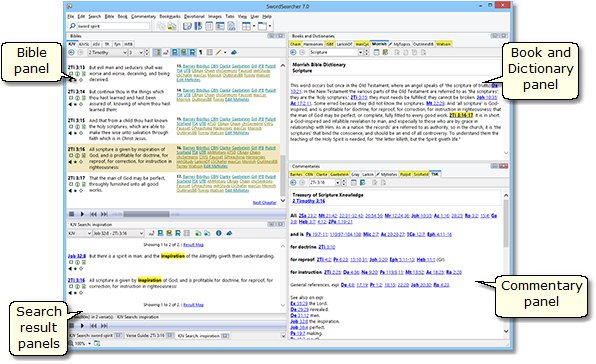This screenshot has width=596, height=364.
Task: Click the highlighter pencil icon in Bible toolbar
Action: tap(218, 52)
